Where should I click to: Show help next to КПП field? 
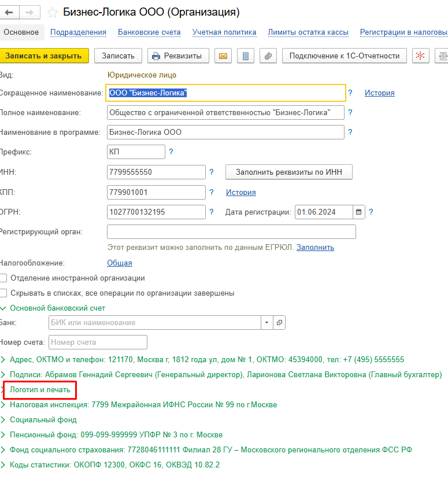[x=212, y=192]
